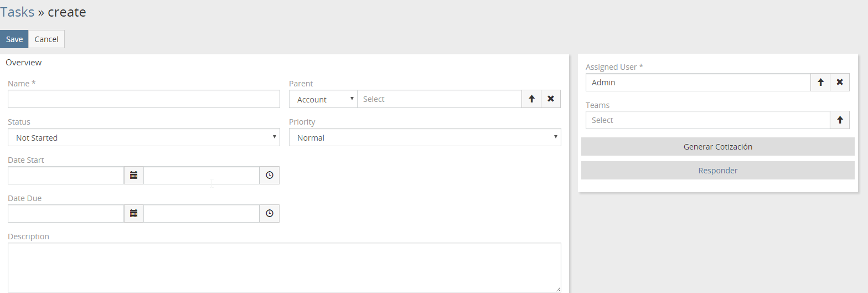This screenshot has height=293, width=868.
Task: Click the Assigned User select arrow icon
Action: [x=820, y=83]
